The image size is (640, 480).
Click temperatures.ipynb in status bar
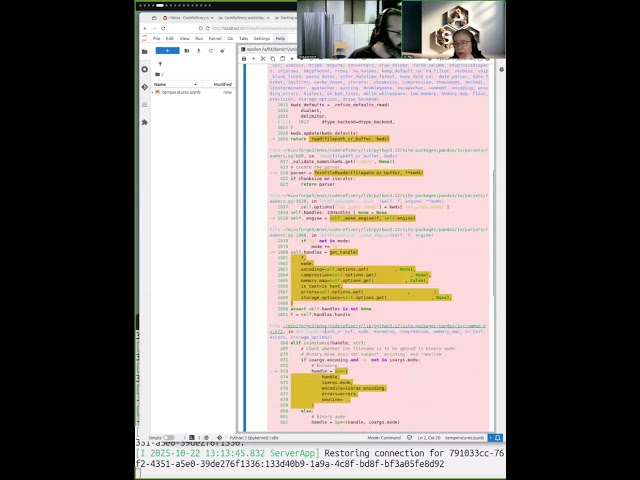point(464,438)
